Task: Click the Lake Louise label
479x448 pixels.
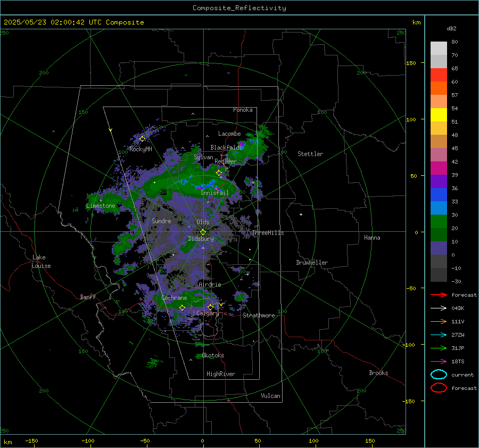Action: click(x=41, y=262)
